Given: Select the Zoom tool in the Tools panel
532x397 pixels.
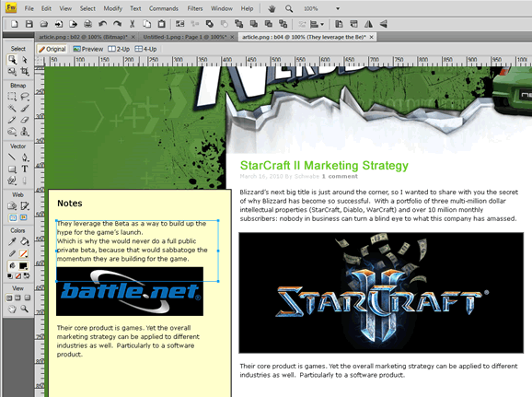Looking at the screenshot, I should click(x=25, y=309).
